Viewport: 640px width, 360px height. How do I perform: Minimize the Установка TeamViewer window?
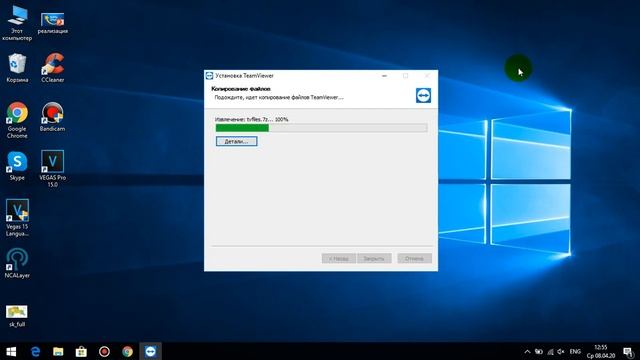[384, 76]
